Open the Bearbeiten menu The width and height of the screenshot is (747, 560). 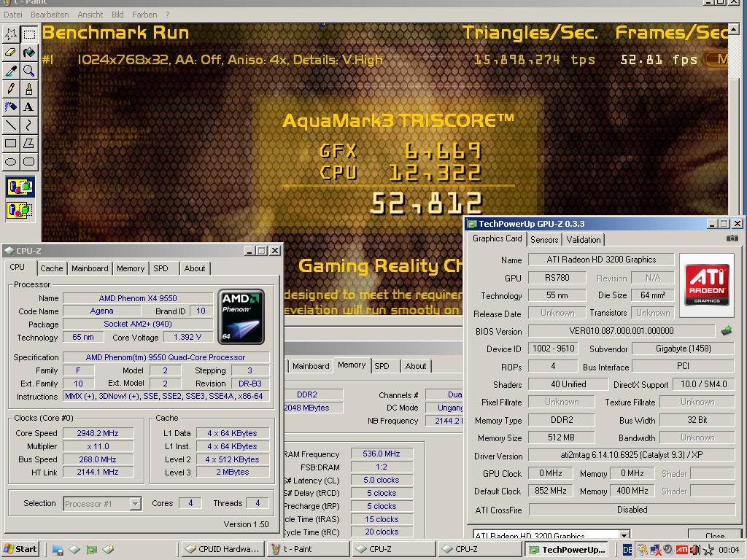tap(50, 15)
